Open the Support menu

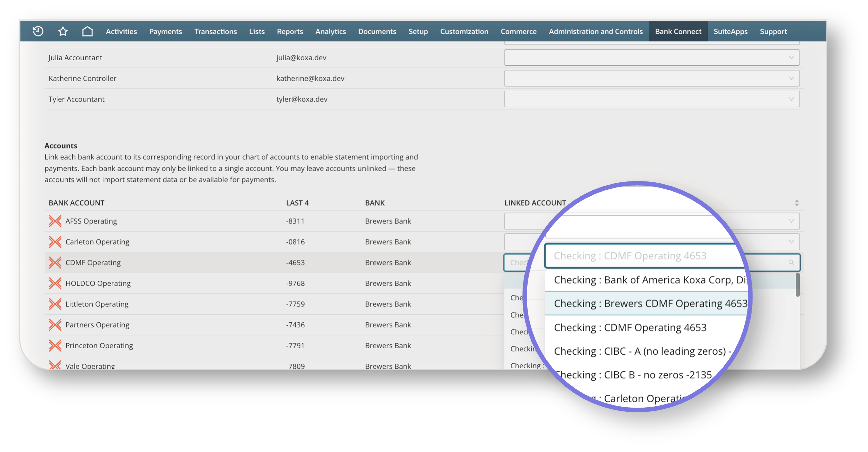(x=773, y=31)
